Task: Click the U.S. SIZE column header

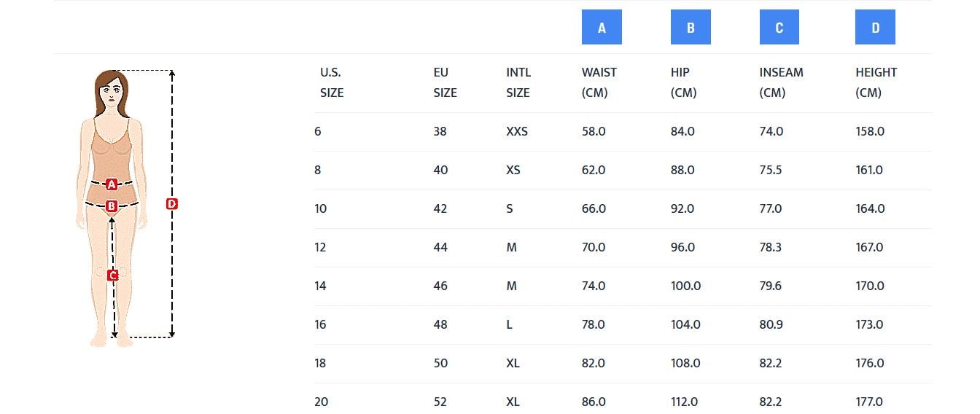Action: (x=331, y=82)
